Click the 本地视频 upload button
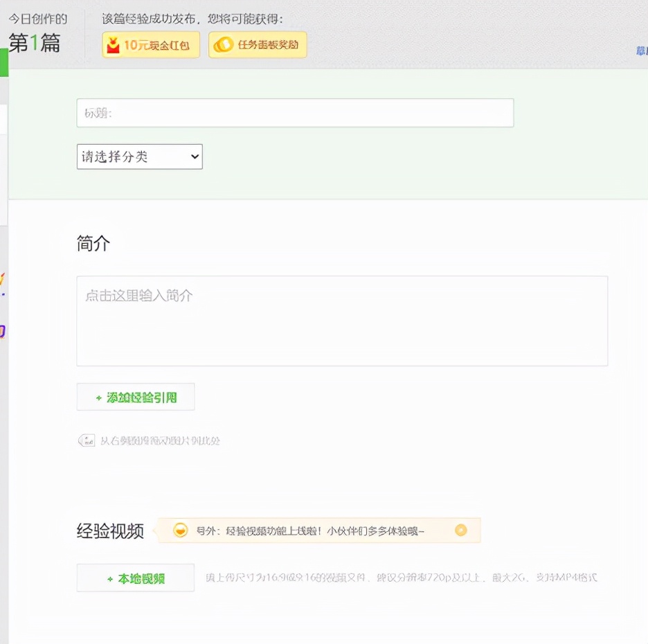 (x=135, y=577)
